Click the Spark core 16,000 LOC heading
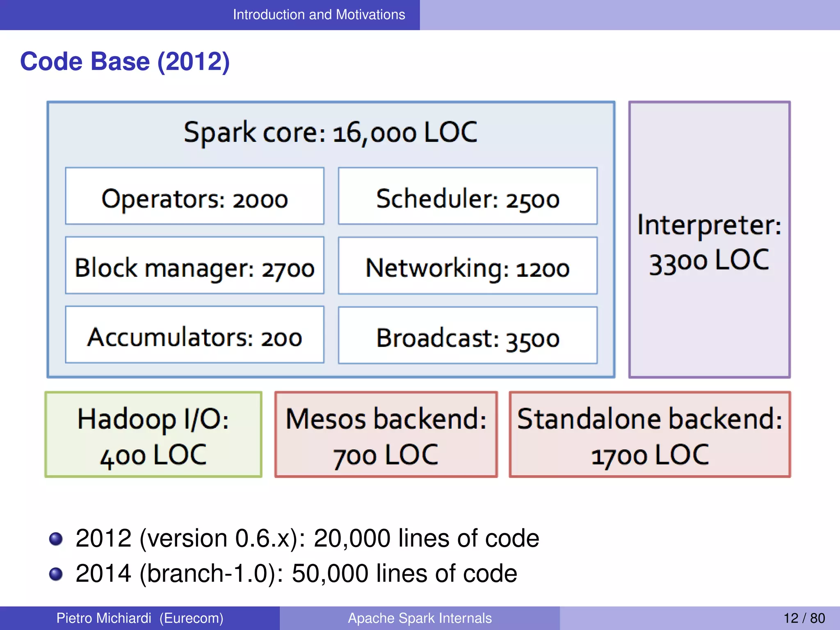 point(330,132)
